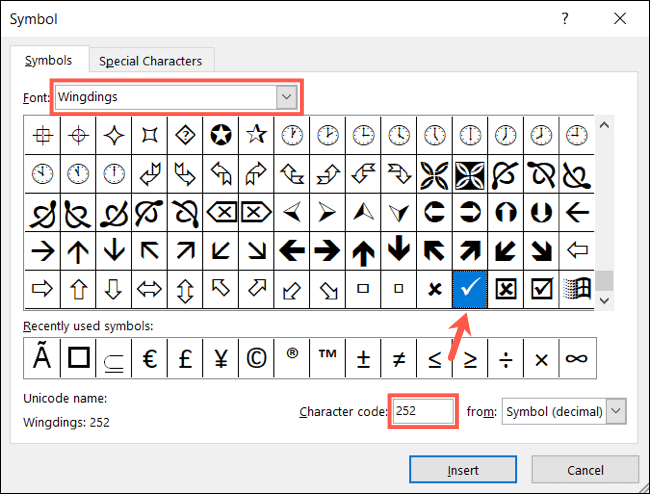
Task: Pick the three o'clock clock symbol
Action: pyautogui.click(x=363, y=135)
